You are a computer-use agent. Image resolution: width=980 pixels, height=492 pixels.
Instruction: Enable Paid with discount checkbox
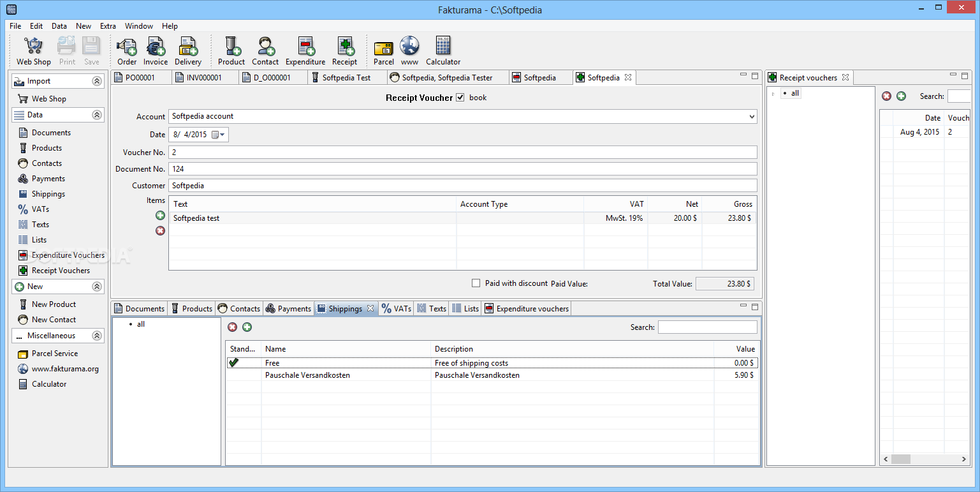pyautogui.click(x=476, y=283)
